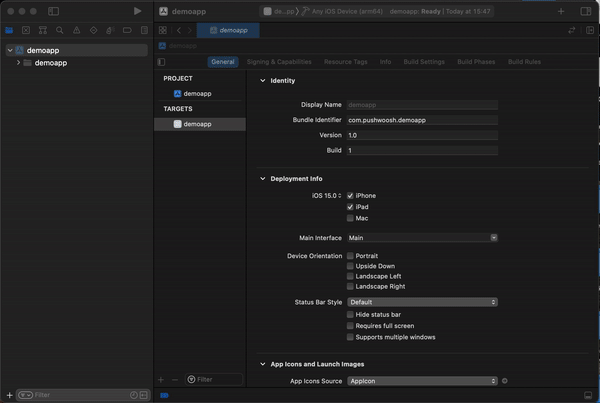Enable the Mac checkbox
Screen dimensions: 600x403
(x=350, y=218)
